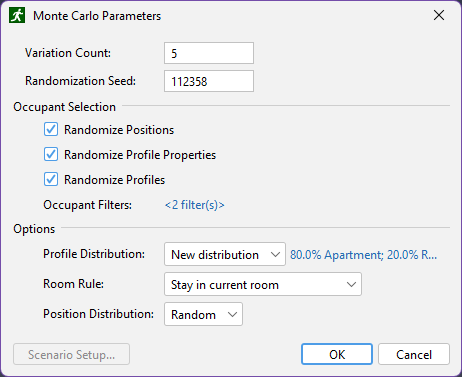Click the Cancel button
Screen dimensions: 462x377
click(x=414, y=354)
